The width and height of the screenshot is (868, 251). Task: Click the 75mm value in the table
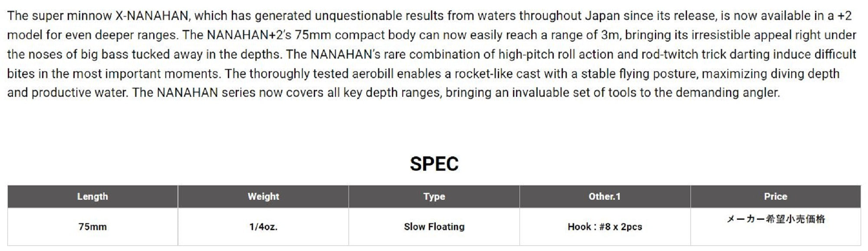pyautogui.click(x=92, y=227)
